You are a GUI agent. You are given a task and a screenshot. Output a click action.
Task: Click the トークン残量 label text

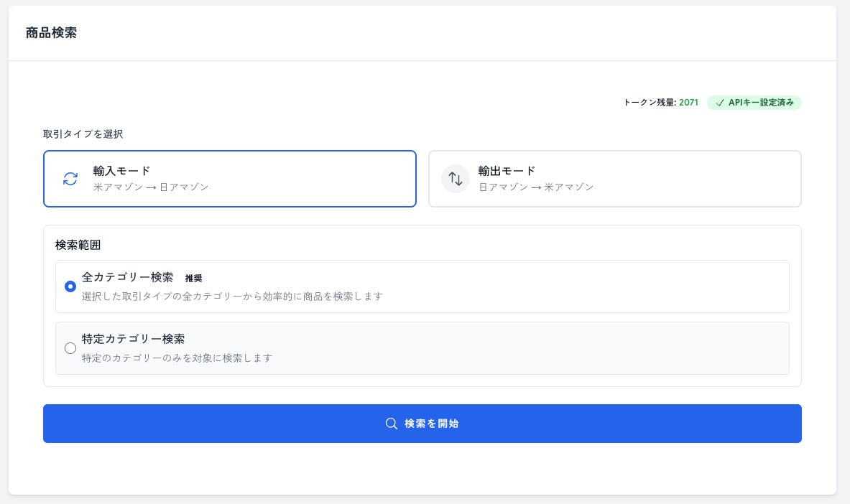(649, 103)
